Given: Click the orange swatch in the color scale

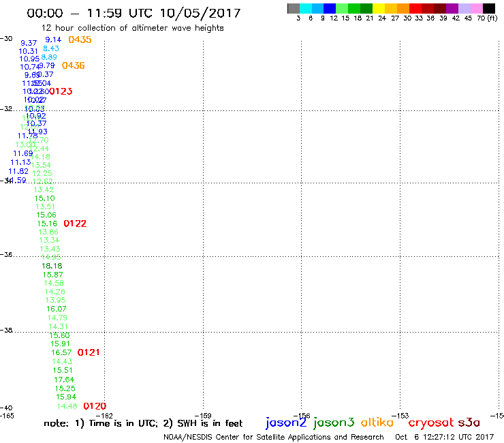Looking at the screenshot, I should pos(403,8).
